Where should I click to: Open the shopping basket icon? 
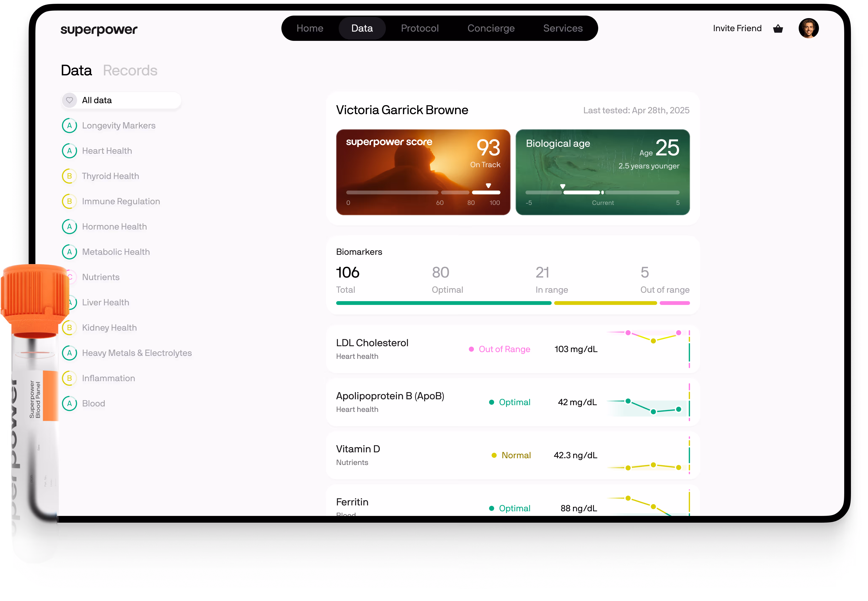click(x=778, y=29)
